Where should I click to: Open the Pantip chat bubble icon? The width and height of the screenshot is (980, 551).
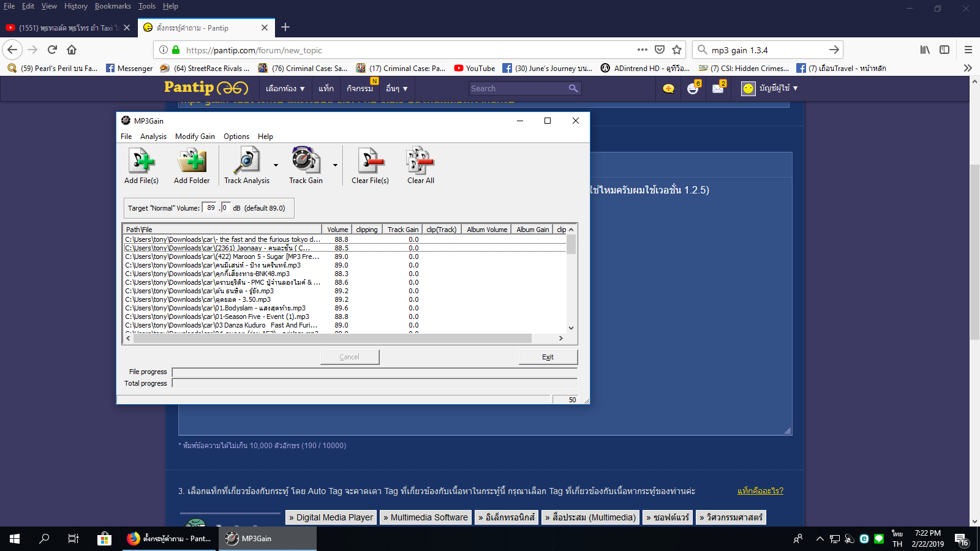tap(668, 88)
